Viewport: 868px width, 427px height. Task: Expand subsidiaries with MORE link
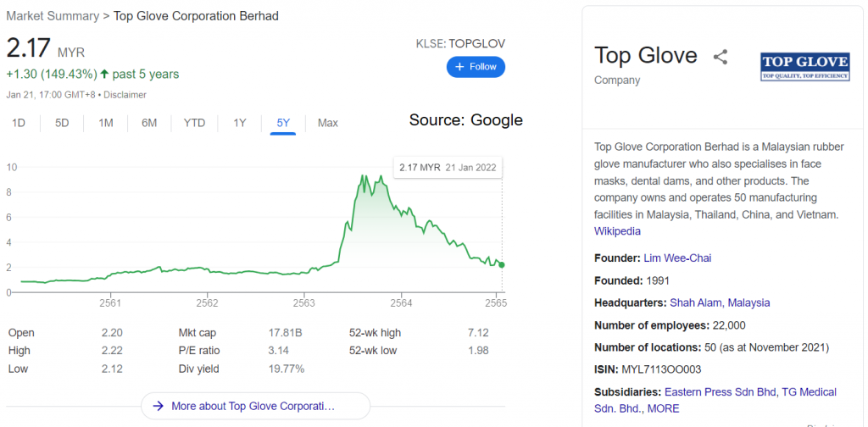[663, 409]
